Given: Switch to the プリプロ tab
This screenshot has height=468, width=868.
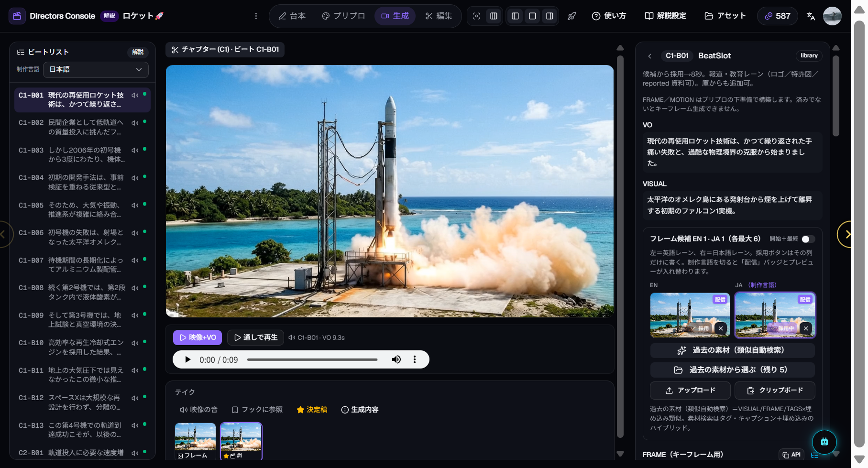Looking at the screenshot, I should coord(343,16).
